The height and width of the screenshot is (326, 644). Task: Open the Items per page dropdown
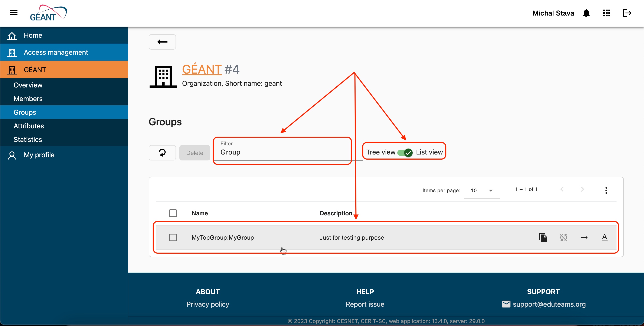481,190
